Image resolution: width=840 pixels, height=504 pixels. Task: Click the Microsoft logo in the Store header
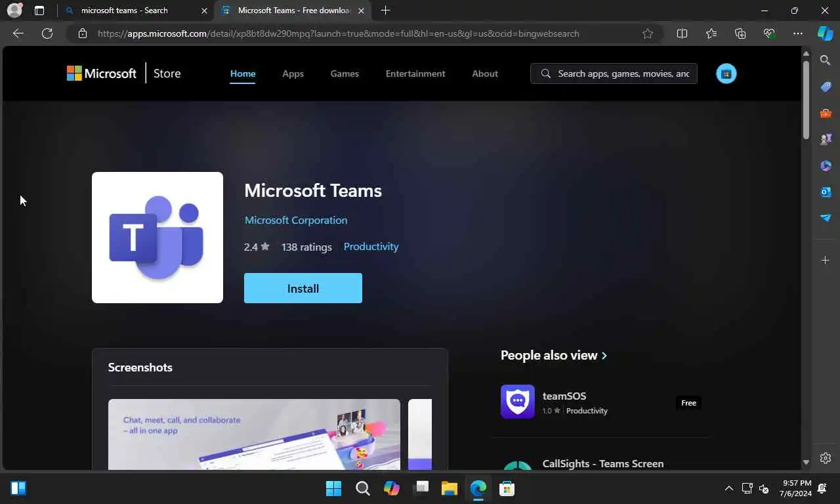point(102,73)
